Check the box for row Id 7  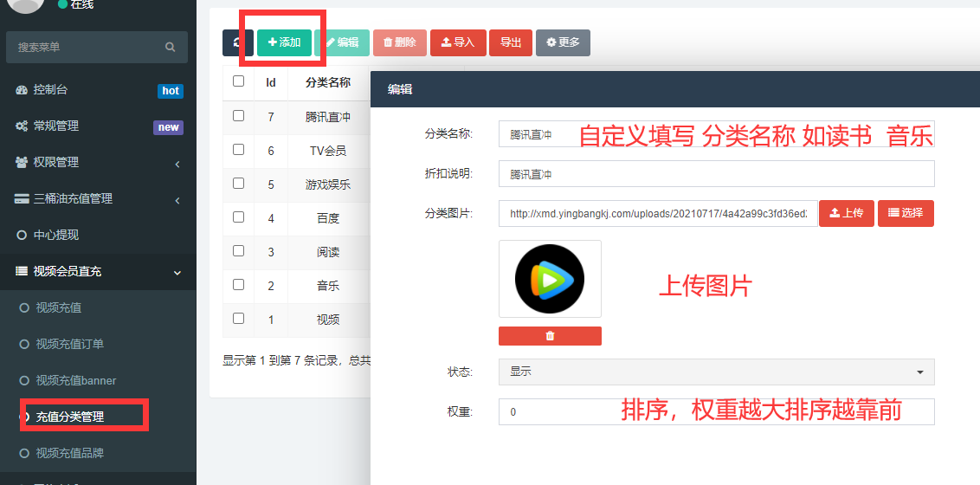tap(239, 116)
